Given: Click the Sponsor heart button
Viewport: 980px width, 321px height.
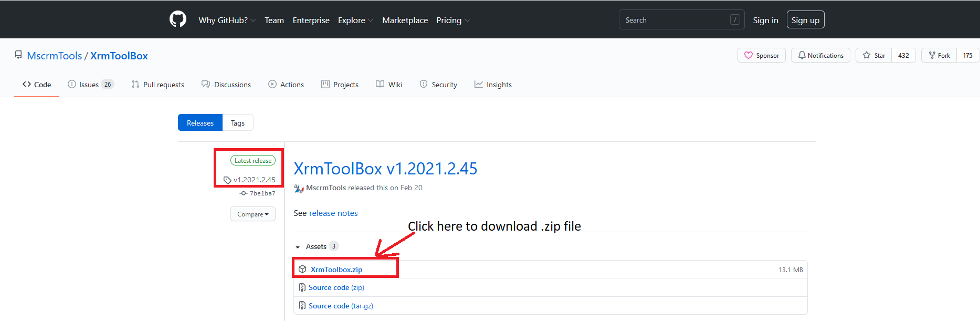Looking at the screenshot, I should point(761,55).
